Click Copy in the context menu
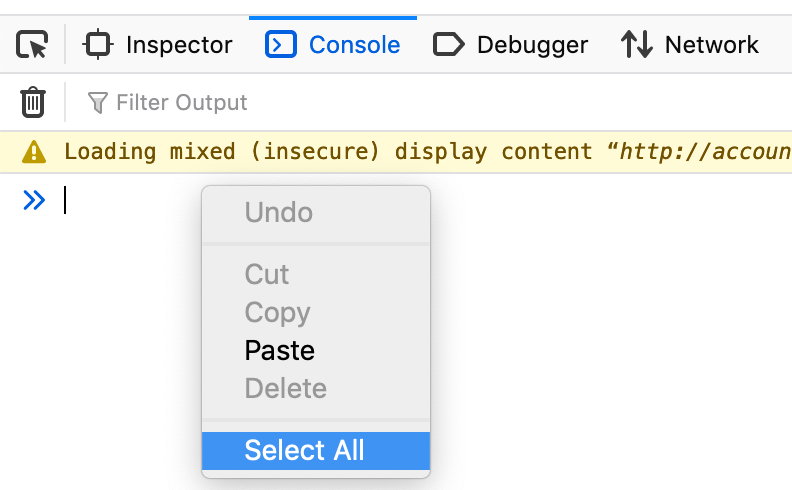Image resolution: width=792 pixels, height=490 pixels. tap(277, 313)
